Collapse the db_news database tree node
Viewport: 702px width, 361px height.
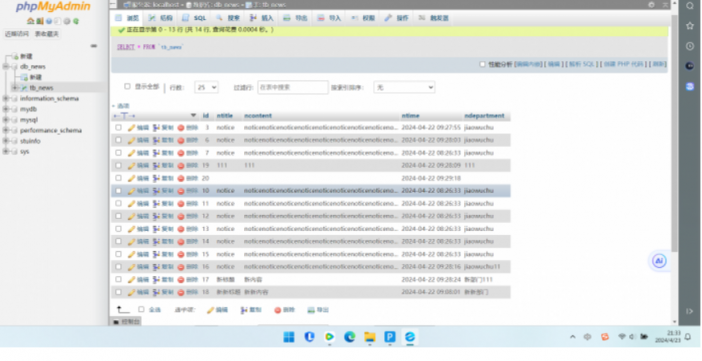(6, 67)
